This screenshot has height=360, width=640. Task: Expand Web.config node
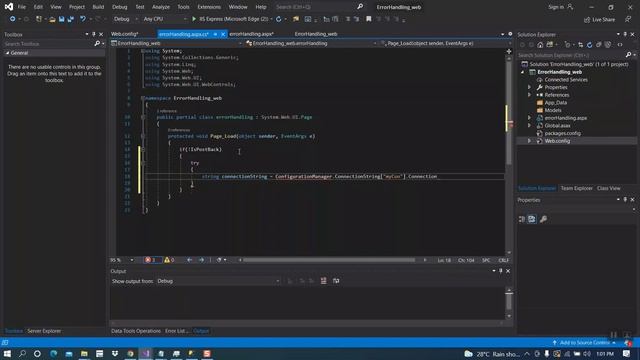click(529, 141)
